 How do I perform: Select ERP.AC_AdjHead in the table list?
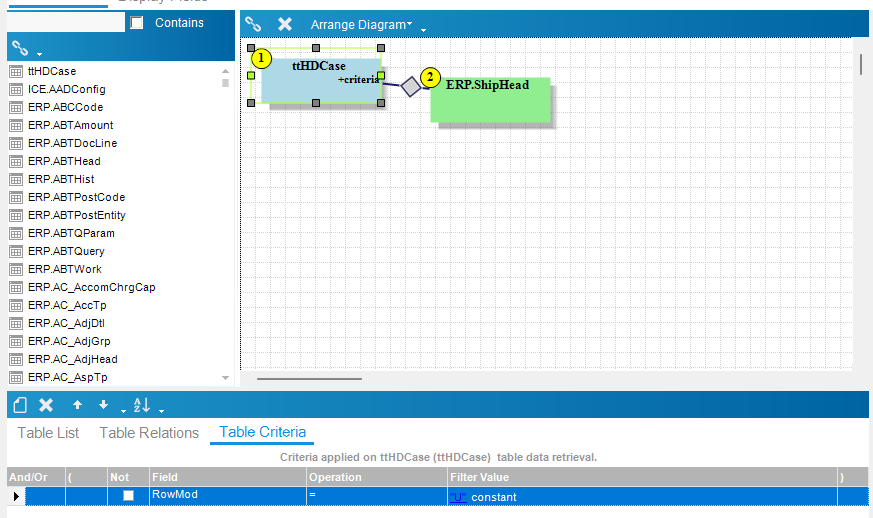tap(73, 359)
